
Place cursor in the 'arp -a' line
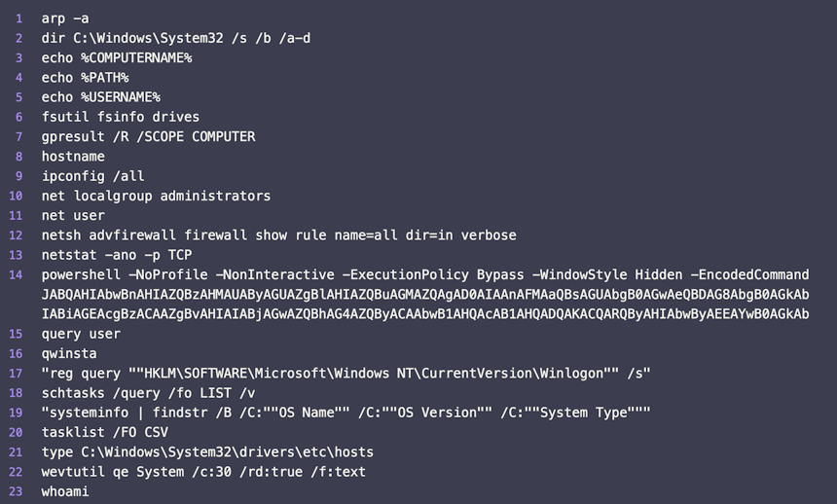click(65, 18)
